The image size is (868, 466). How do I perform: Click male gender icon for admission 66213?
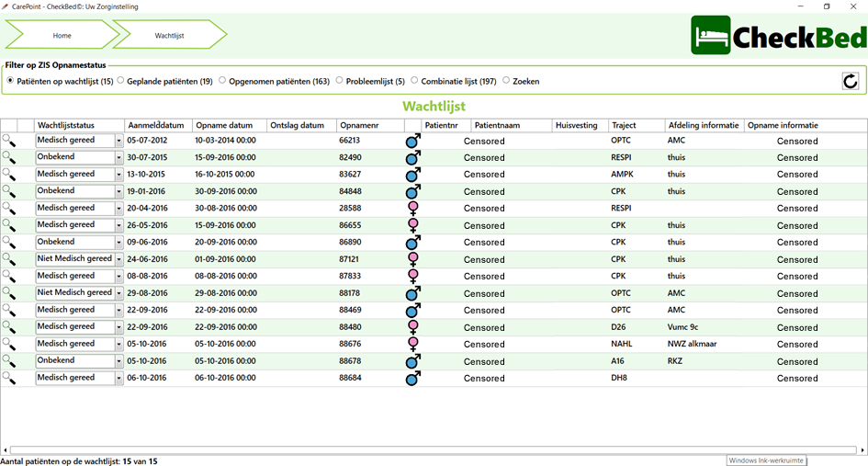[x=413, y=141]
